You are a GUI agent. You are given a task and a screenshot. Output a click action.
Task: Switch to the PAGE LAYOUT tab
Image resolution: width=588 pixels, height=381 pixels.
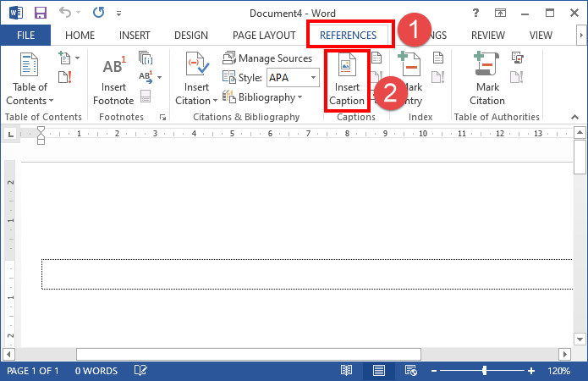(x=265, y=35)
